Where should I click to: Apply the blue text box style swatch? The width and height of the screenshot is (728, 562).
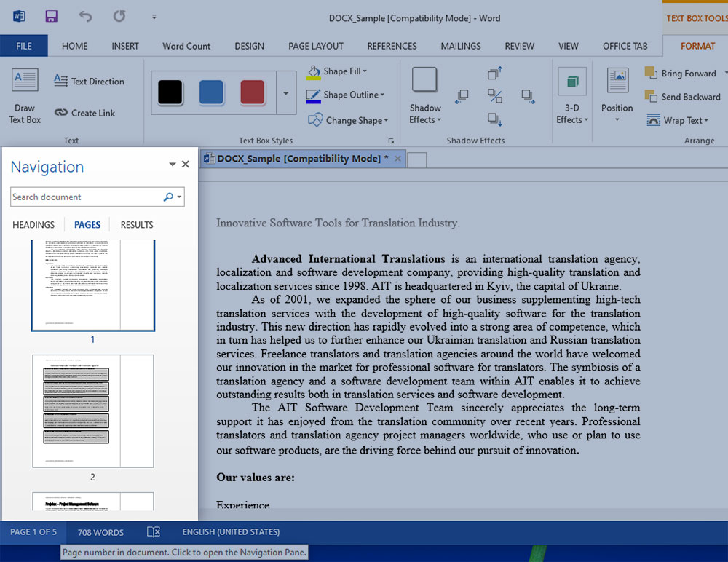click(x=211, y=92)
